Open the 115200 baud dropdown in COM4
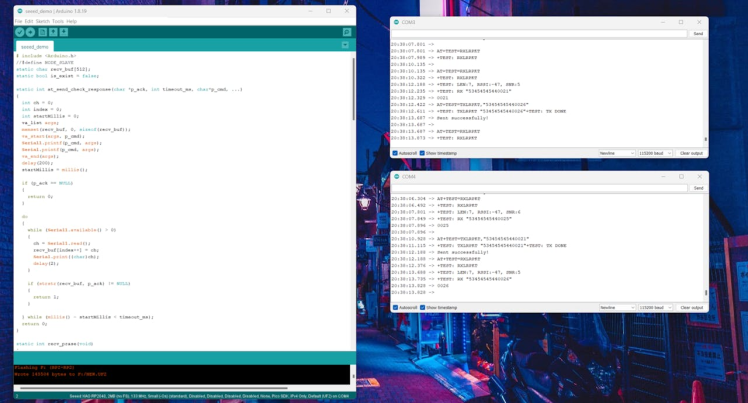Viewport: 748px width, 403px height. 654,308
